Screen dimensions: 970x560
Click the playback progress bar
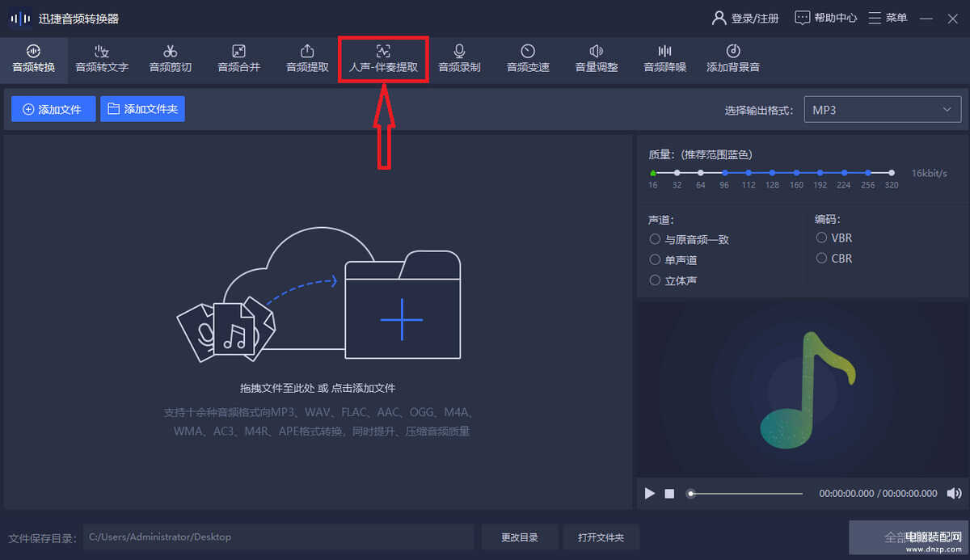745,493
